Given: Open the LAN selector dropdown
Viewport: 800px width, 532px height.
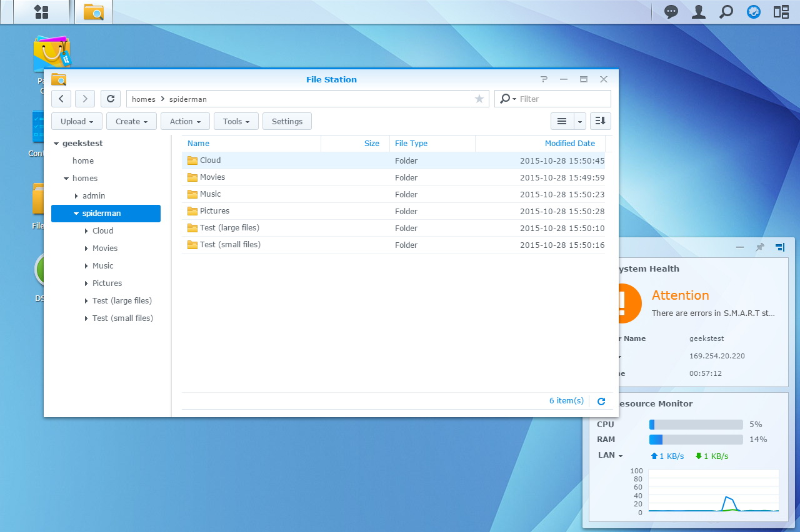Looking at the screenshot, I should coord(611,455).
